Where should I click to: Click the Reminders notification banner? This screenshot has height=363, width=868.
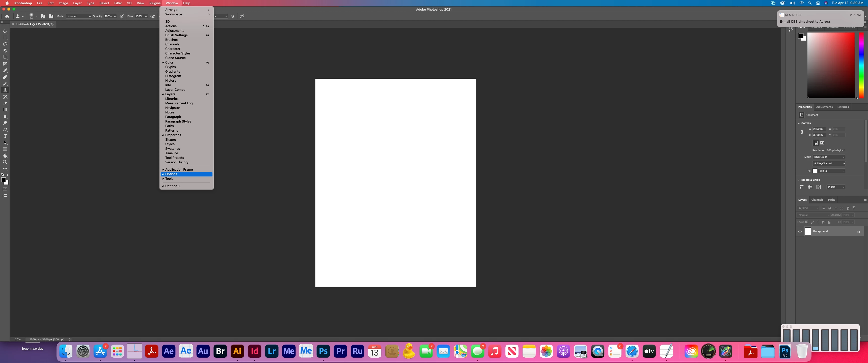(x=820, y=18)
